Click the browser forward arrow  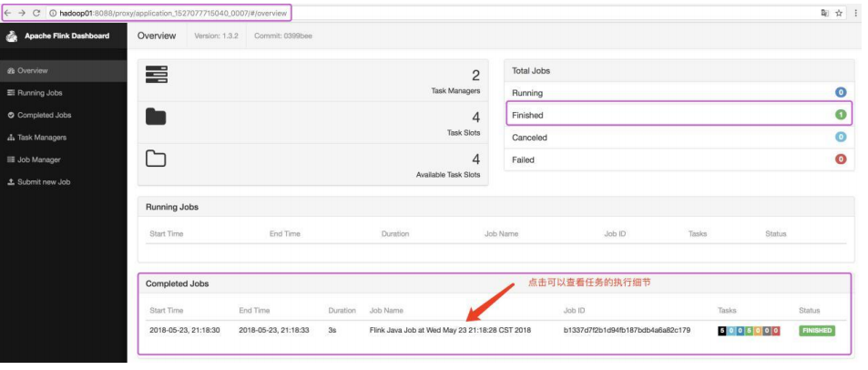click(22, 13)
